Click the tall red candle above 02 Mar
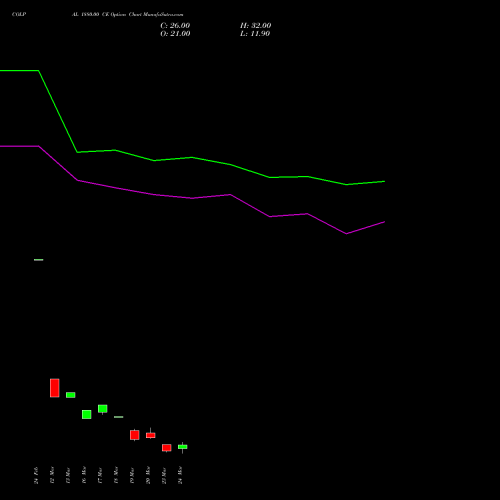 (x=55, y=388)
